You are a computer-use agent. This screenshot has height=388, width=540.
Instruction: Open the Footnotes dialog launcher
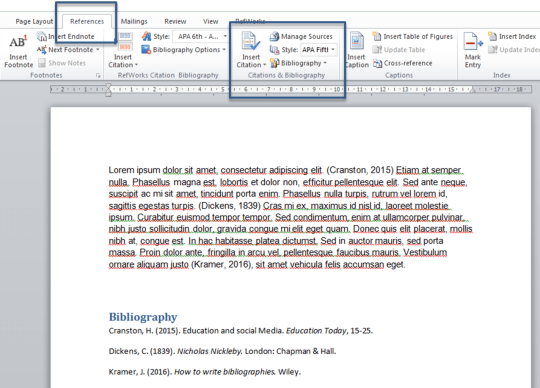pos(98,75)
